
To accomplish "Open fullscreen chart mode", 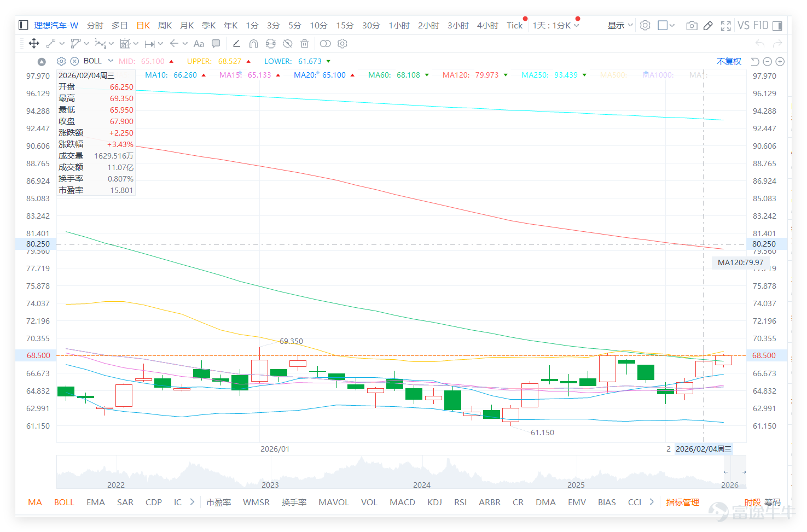I will [x=726, y=26].
